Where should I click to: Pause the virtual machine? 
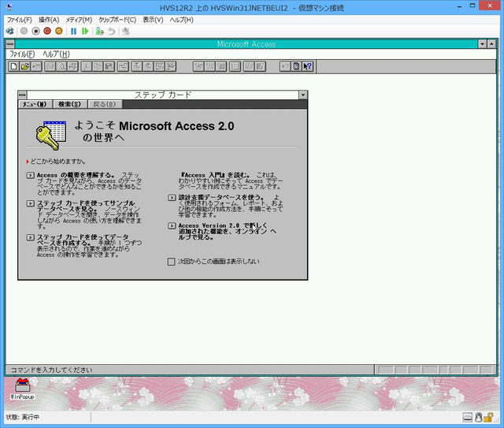[73, 32]
